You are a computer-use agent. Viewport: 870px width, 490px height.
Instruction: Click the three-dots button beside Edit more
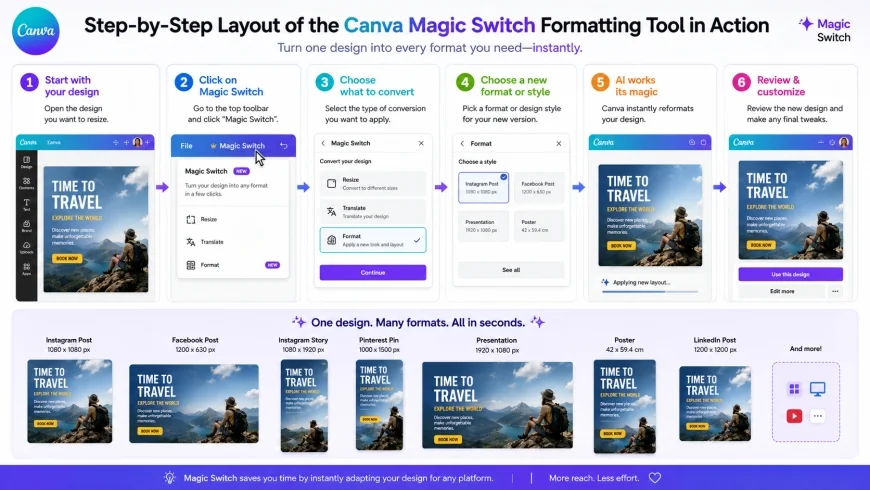(x=835, y=291)
